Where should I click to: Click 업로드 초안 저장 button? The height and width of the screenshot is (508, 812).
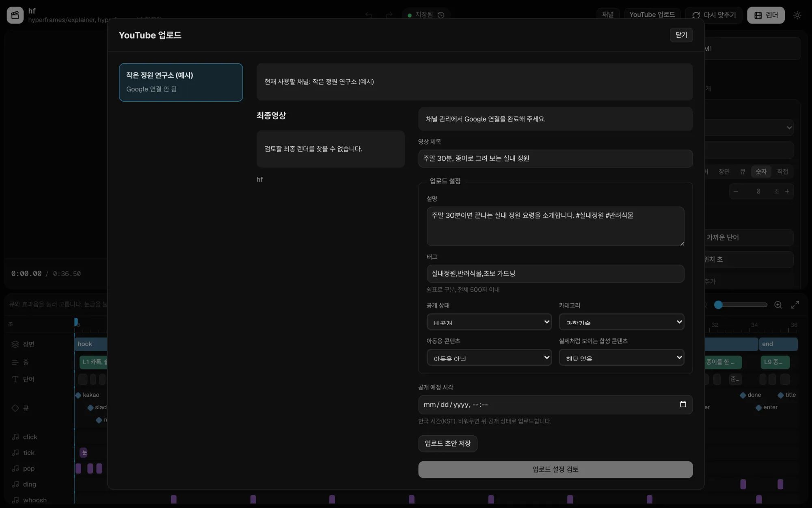pyautogui.click(x=448, y=443)
